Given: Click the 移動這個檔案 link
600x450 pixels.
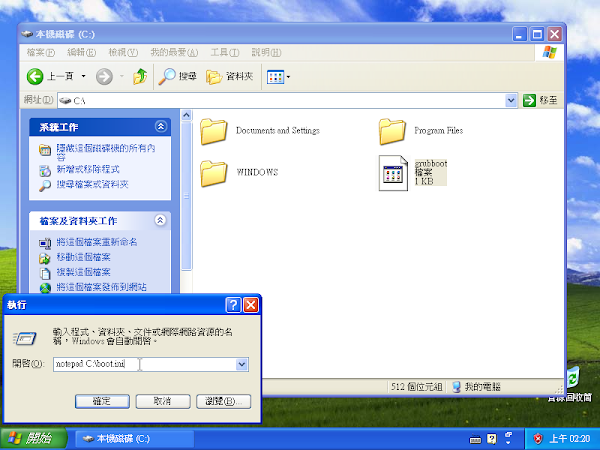Looking at the screenshot, I should pos(83,257).
